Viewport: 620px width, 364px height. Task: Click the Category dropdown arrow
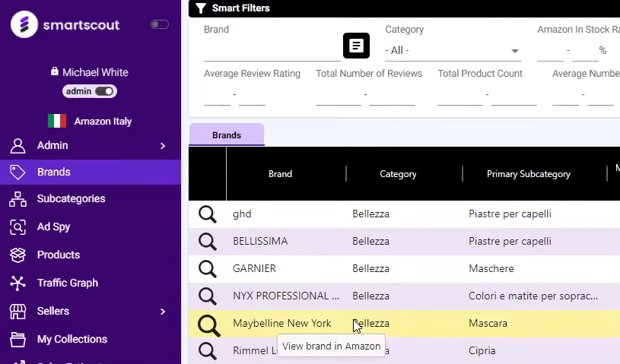pyautogui.click(x=515, y=51)
